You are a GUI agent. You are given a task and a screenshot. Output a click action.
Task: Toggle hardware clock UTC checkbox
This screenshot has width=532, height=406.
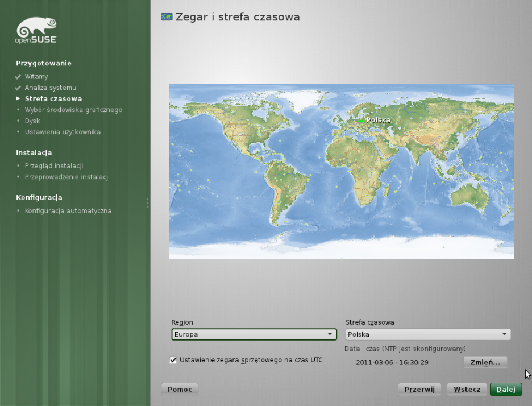click(x=173, y=360)
